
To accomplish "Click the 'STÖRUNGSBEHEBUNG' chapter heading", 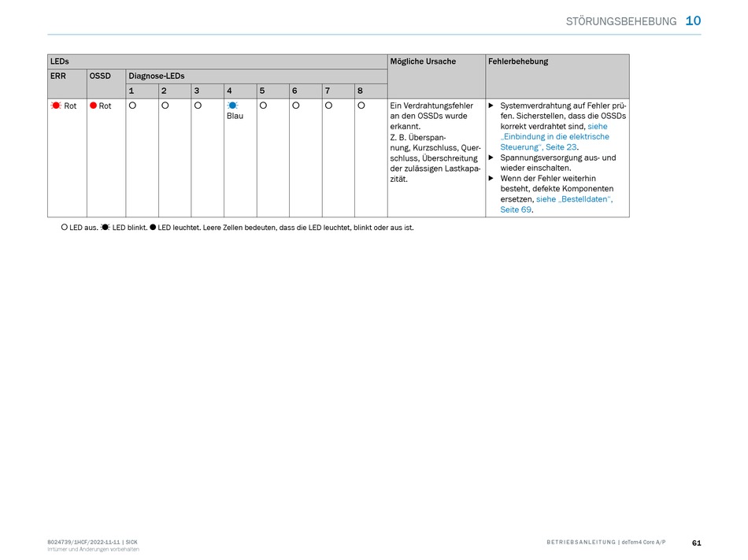I will (620, 21).
